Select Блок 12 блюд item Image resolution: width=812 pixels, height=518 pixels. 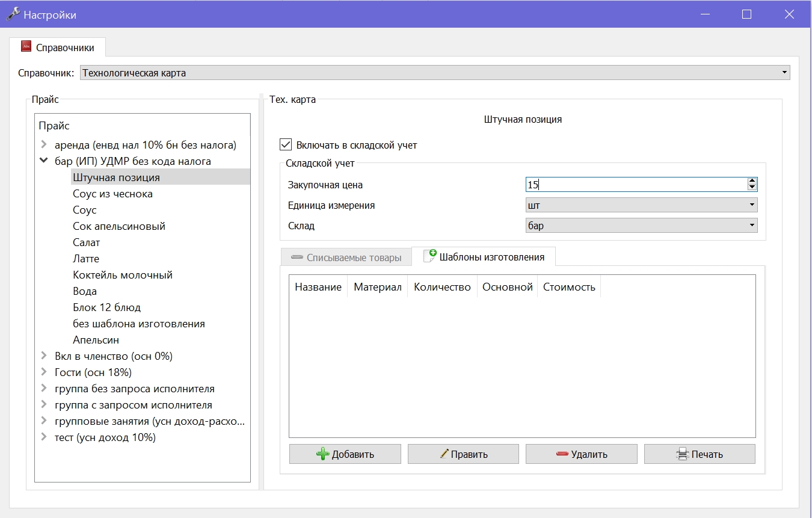[106, 307]
